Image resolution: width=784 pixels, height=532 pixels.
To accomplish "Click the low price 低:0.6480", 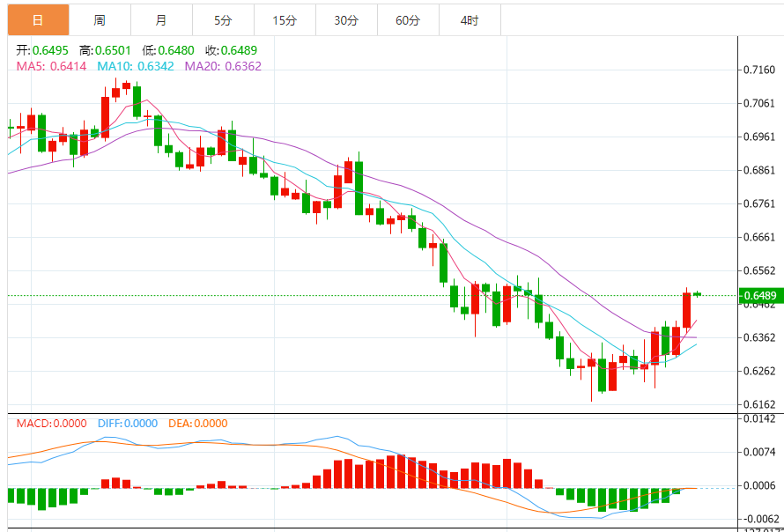I will tap(168, 50).
